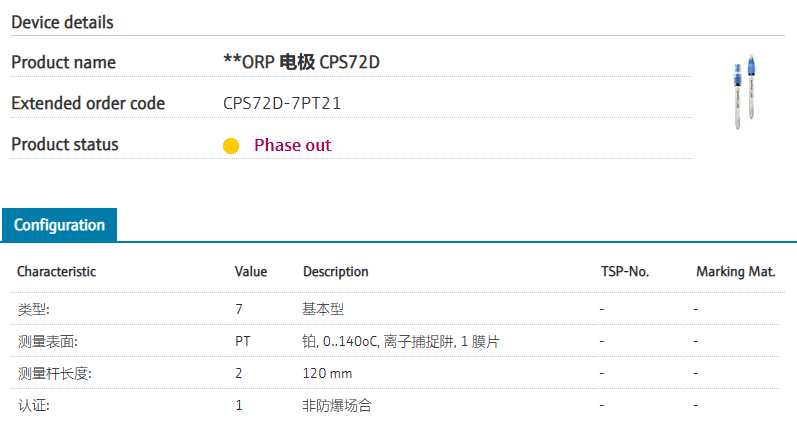The height and width of the screenshot is (431, 797).
Task: Click the Characteristic column header
Action: tap(57, 271)
